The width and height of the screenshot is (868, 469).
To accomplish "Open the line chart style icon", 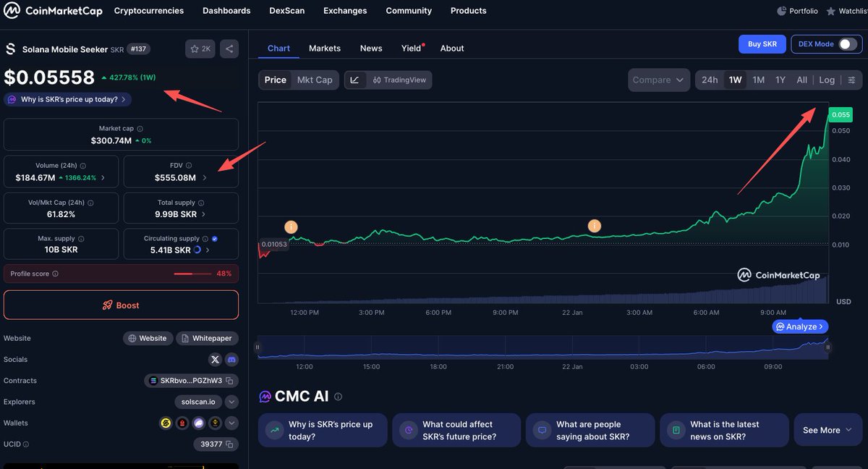I will tap(354, 80).
